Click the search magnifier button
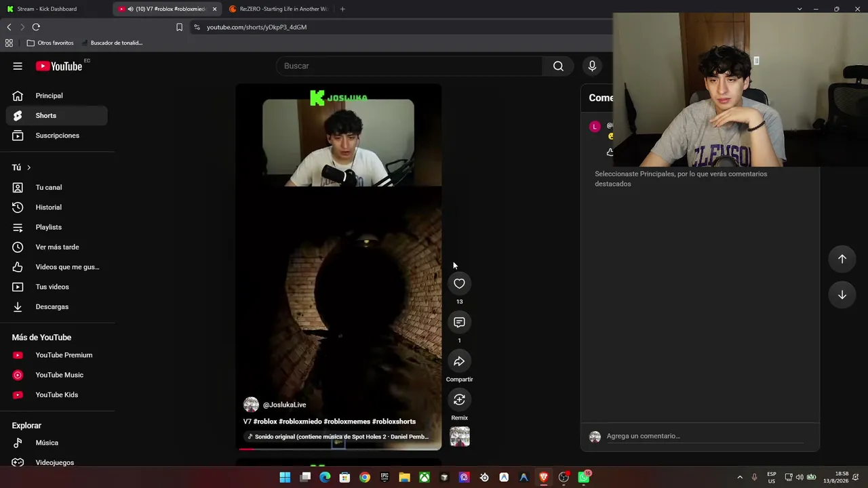 tap(558, 66)
